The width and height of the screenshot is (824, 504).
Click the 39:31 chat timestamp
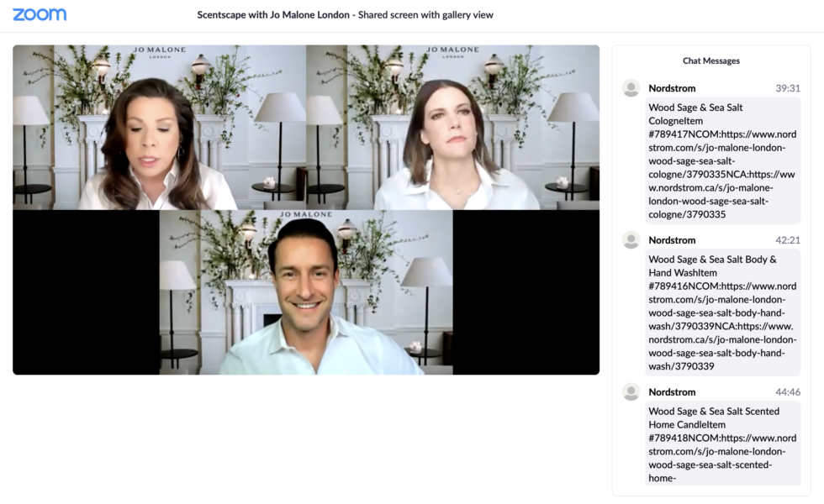[787, 88]
